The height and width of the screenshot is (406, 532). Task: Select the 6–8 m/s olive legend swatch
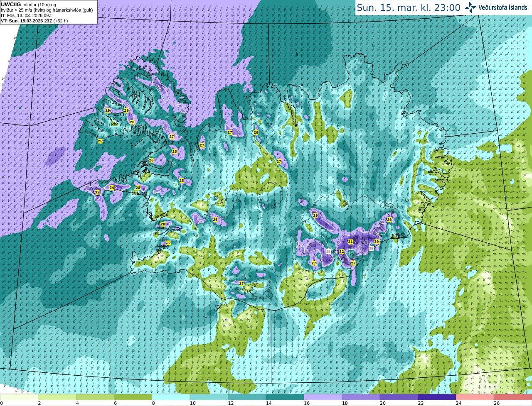[x=133, y=397]
